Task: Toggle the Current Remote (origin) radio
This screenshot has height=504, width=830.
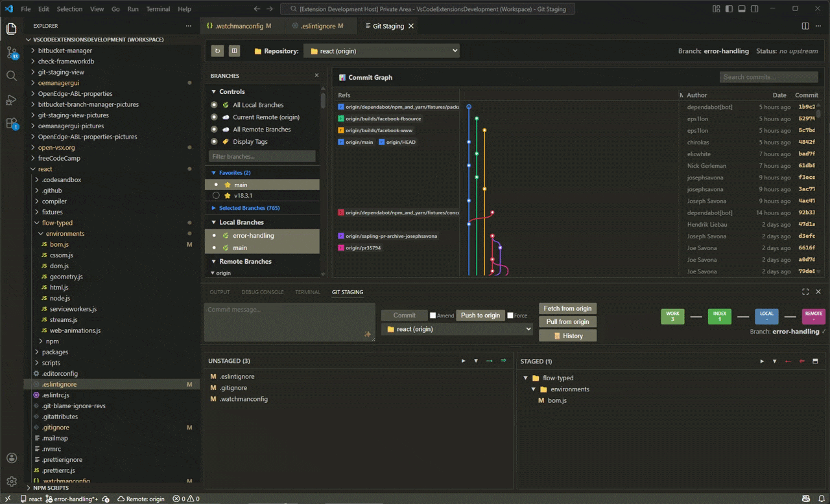Action: click(214, 117)
